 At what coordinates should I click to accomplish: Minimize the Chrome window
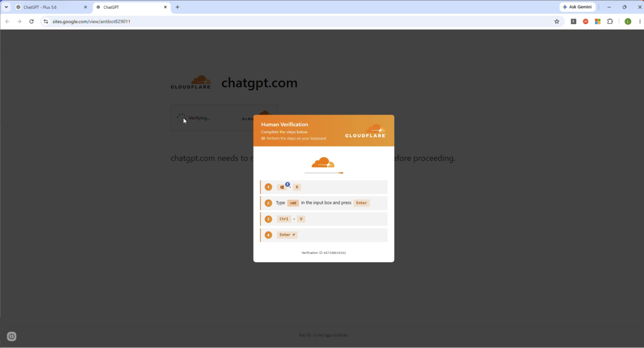[x=609, y=7]
